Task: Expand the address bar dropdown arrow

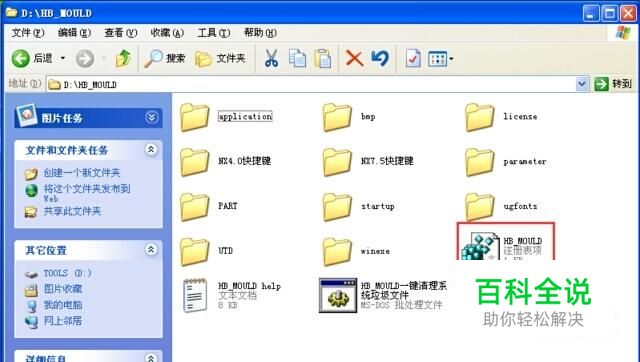Action: tap(582, 84)
